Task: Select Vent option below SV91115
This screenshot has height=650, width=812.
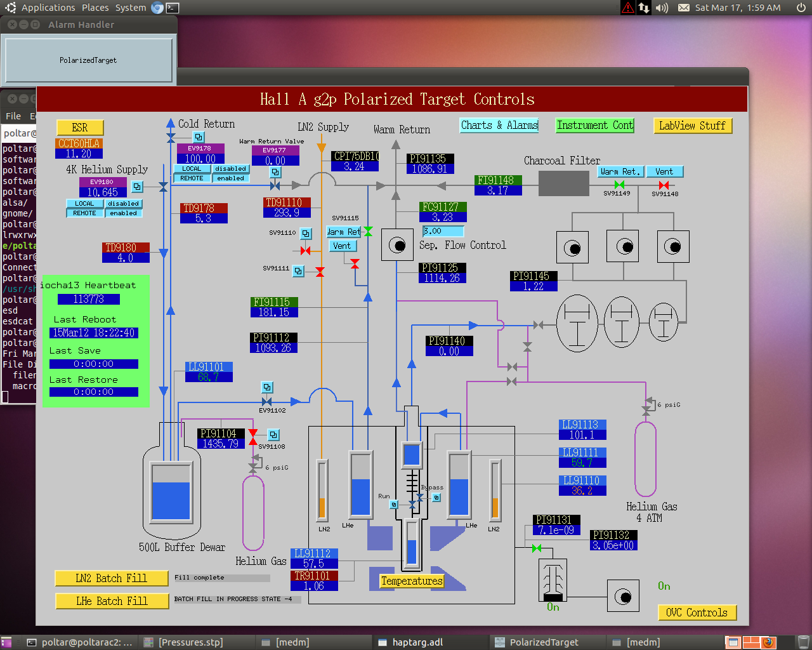Action: coord(342,246)
